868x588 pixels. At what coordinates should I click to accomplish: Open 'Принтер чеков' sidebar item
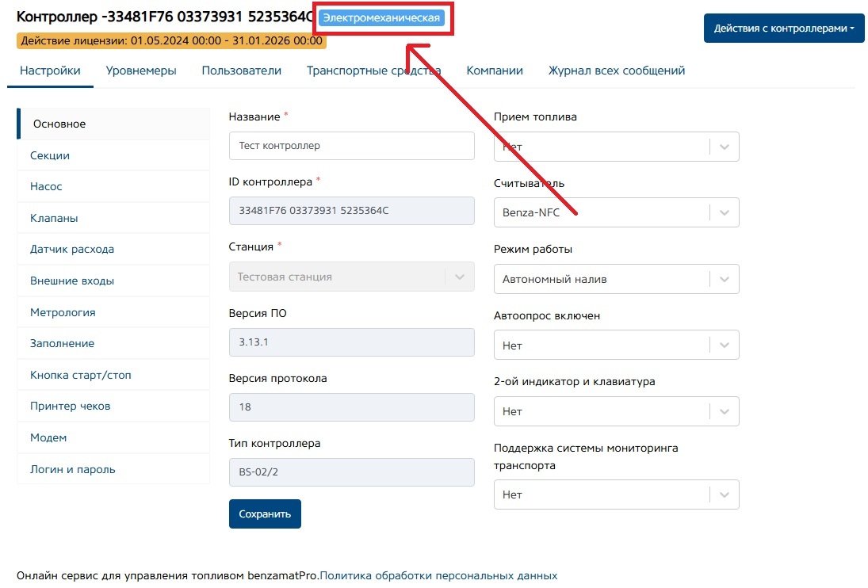tap(70, 407)
